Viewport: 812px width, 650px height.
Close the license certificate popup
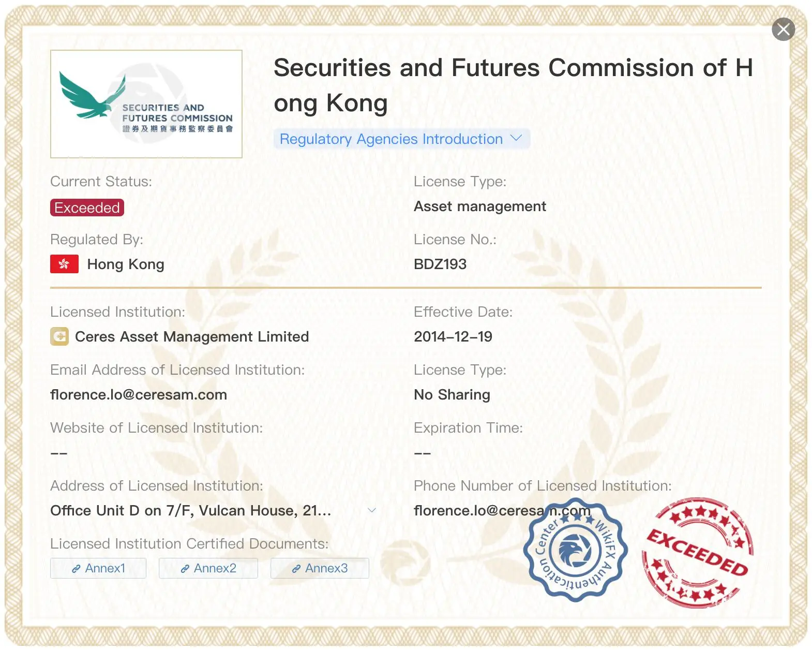[x=783, y=29]
